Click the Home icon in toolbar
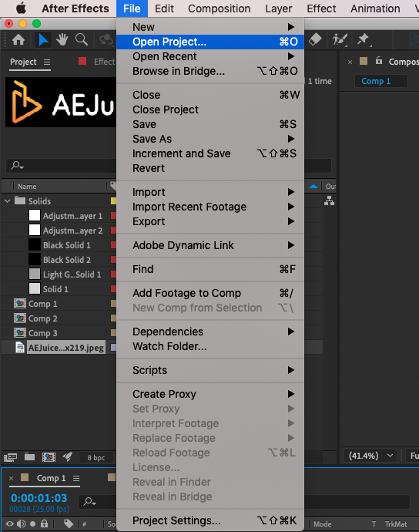419x532 pixels. pyautogui.click(x=18, y=40)
